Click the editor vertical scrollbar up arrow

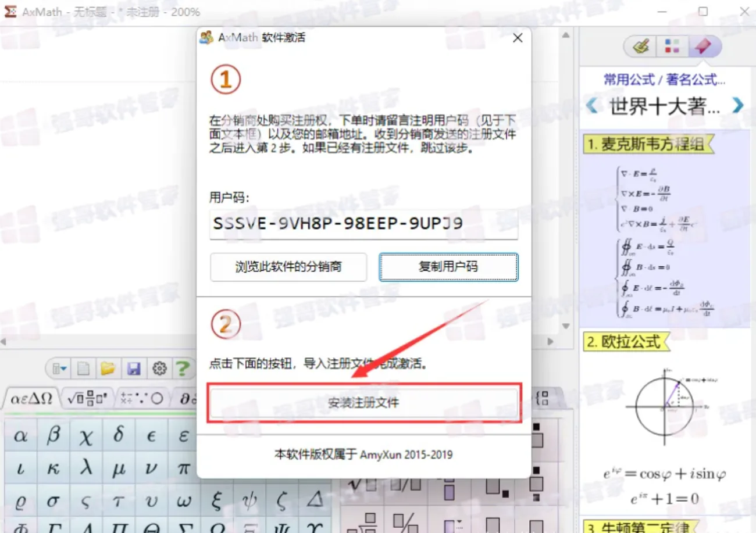point(566,35)
